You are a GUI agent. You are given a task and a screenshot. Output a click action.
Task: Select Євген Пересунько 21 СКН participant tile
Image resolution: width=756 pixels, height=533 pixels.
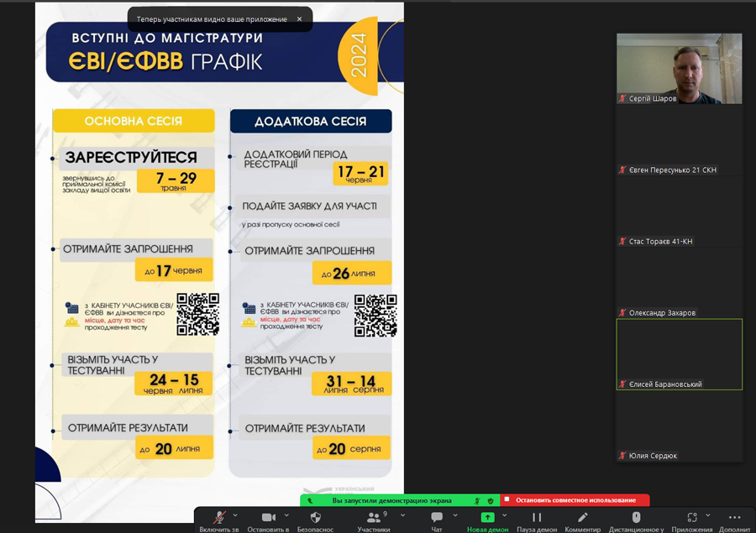679,140
